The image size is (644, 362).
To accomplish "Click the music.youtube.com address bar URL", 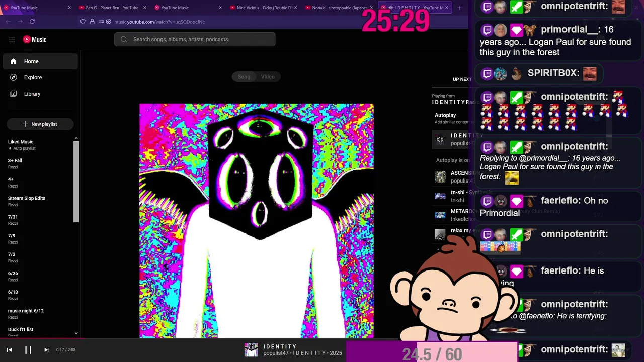I will (159, 22).
